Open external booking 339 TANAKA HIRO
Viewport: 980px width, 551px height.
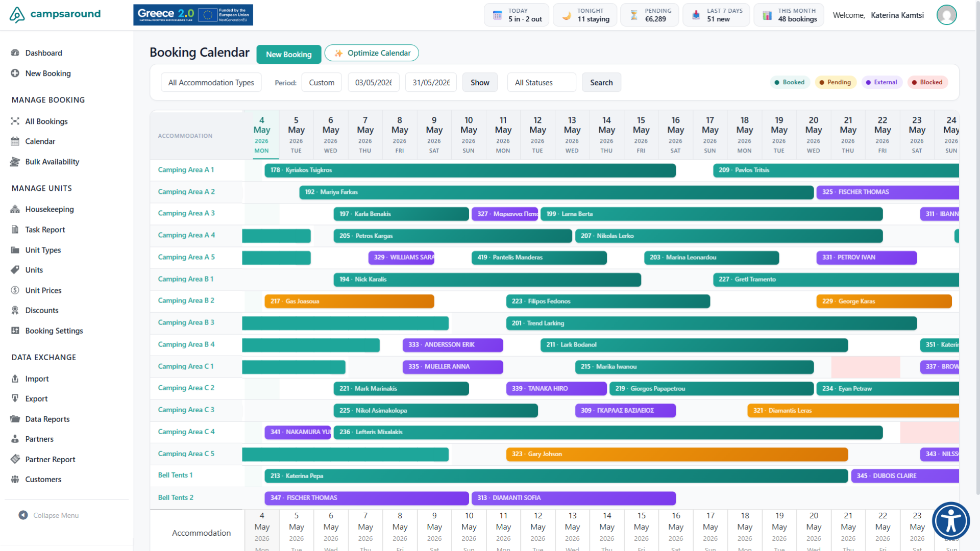(x=556, y=389)
